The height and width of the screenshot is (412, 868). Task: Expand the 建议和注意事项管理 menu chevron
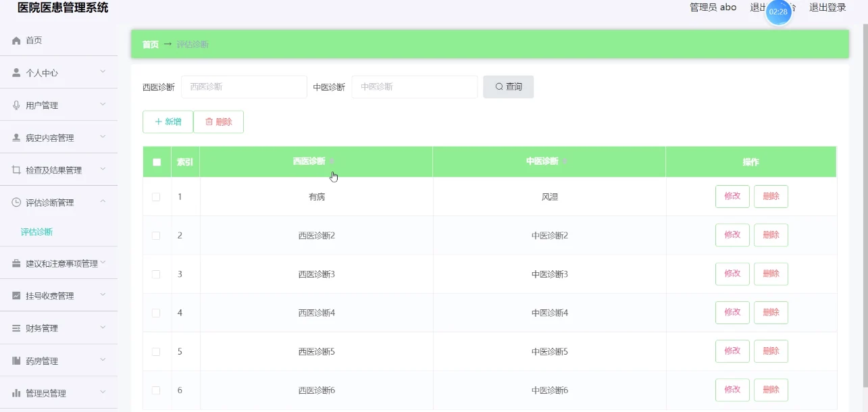103,263
